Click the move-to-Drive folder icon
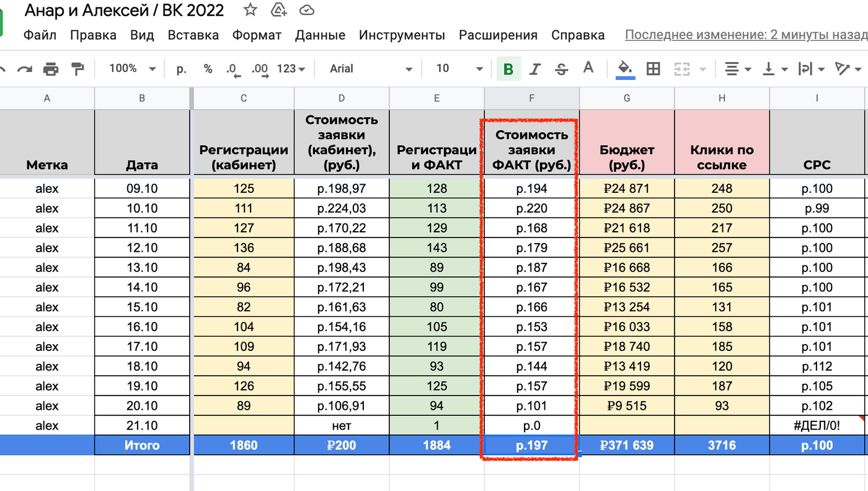 [278, 9]
